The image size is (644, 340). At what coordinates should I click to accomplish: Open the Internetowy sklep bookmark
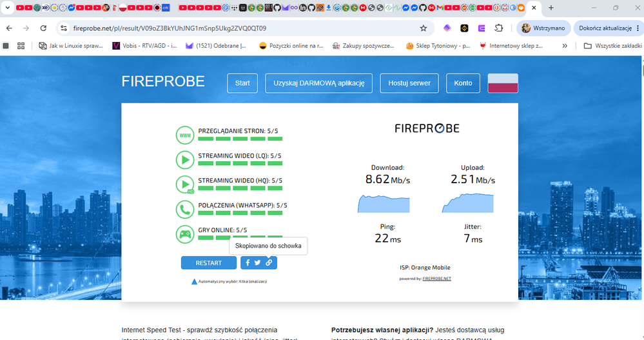click(511, 46)
